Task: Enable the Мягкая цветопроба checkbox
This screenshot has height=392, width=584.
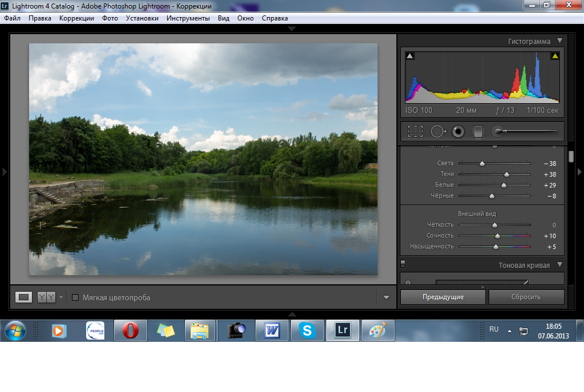Action: 75,297
